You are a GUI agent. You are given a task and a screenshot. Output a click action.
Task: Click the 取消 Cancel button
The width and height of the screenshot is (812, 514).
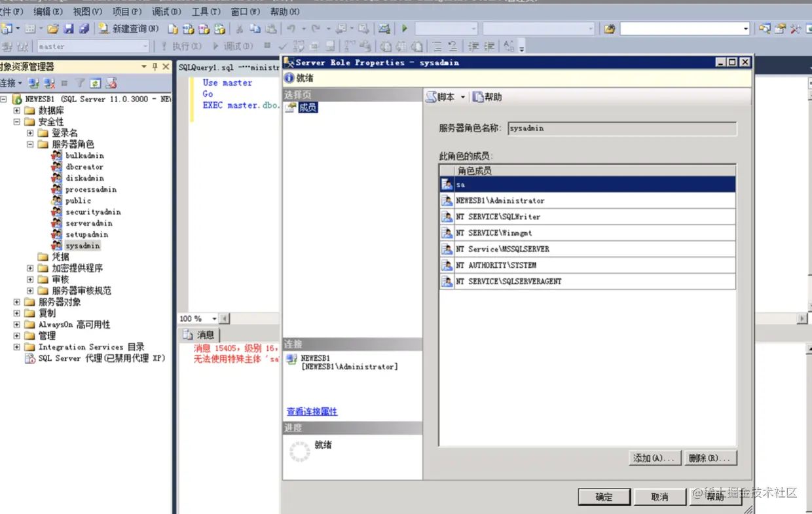point(659,497)
